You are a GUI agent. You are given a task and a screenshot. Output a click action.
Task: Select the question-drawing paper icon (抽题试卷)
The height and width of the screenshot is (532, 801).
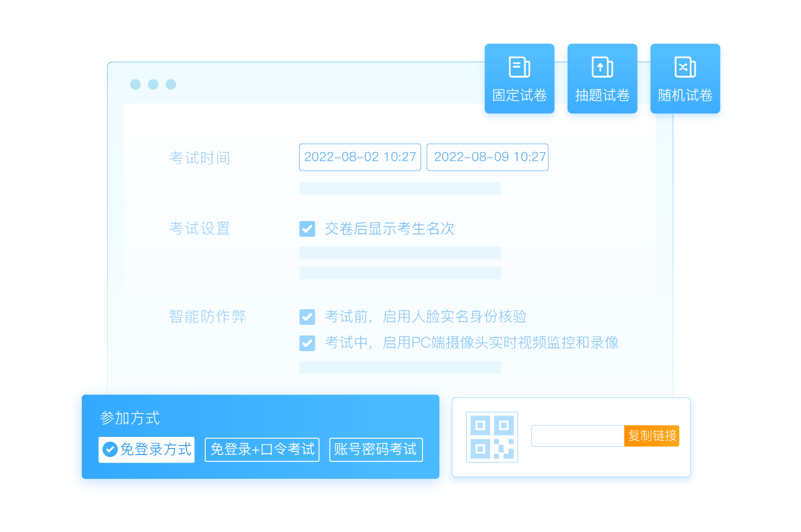pyautogui.click(x=602, y=68)
